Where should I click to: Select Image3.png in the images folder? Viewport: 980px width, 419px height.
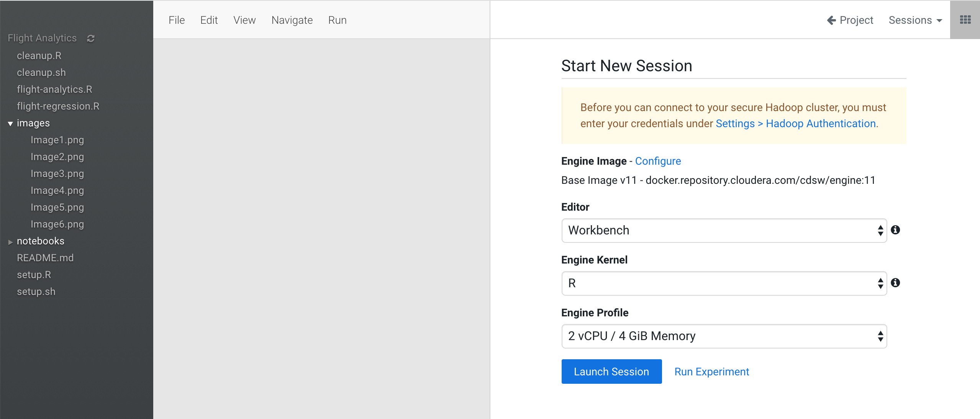point(57,173)
